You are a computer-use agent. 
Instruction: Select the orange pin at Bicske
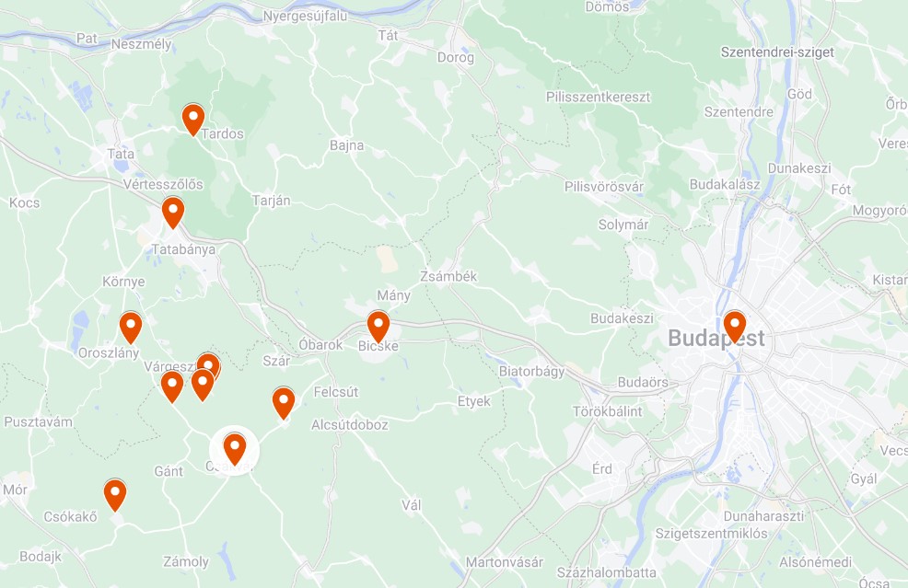(378, 326)
